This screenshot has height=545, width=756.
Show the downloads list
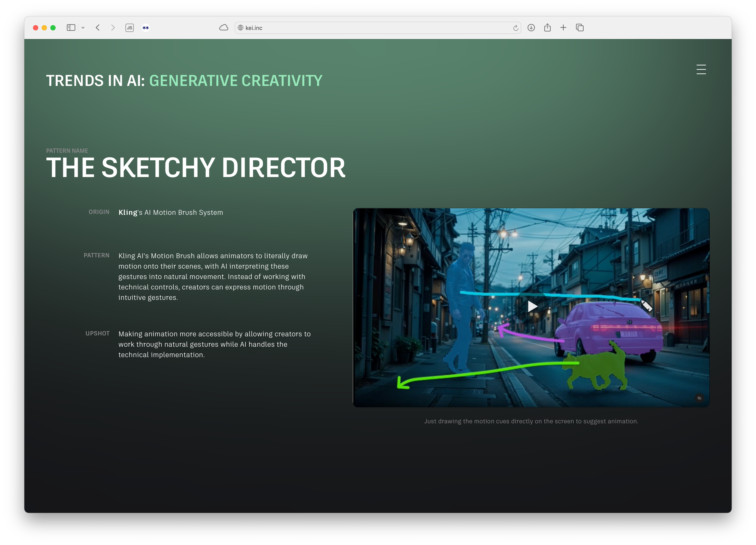point(531,28)
